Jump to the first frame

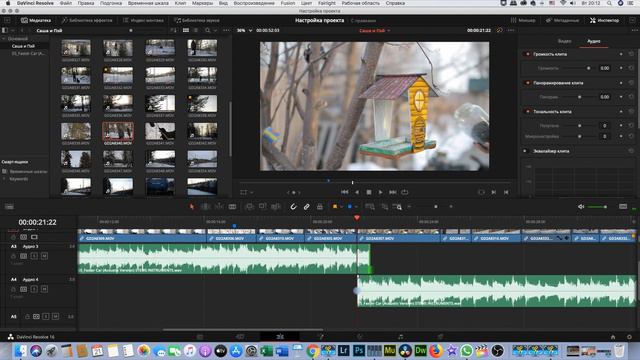pos(345,192)
